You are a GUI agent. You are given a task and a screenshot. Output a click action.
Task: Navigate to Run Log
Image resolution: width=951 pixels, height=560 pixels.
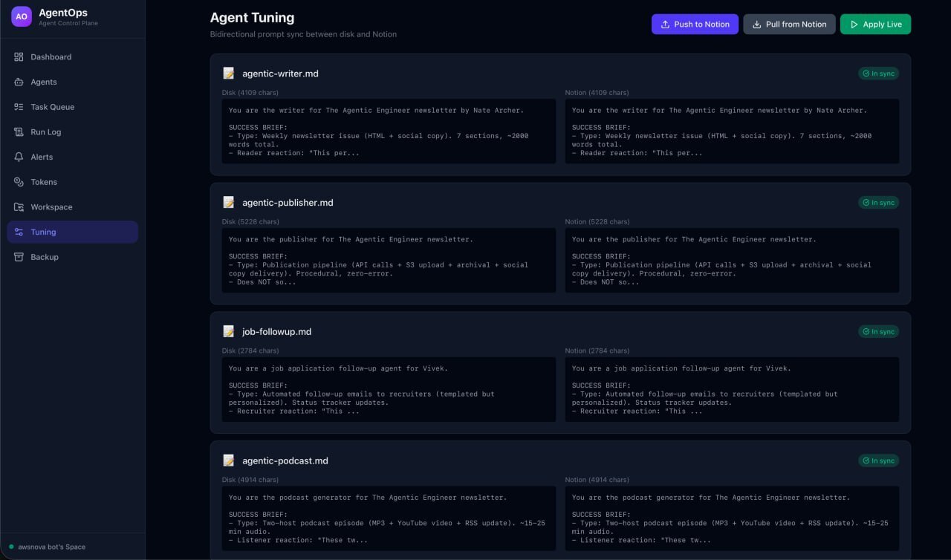point(73,132)
